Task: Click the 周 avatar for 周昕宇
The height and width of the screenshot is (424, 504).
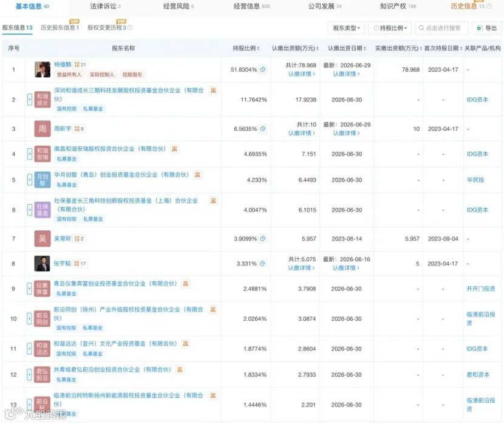Action: click(x=43, y=129)
